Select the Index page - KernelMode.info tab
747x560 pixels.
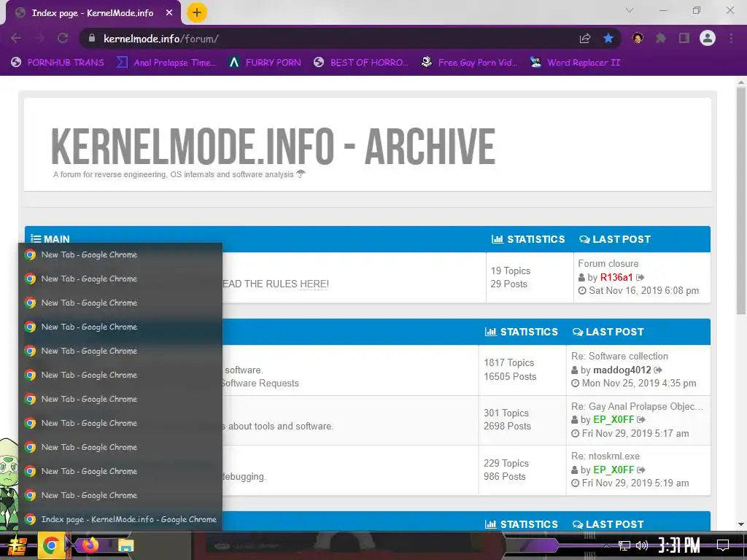93,13
